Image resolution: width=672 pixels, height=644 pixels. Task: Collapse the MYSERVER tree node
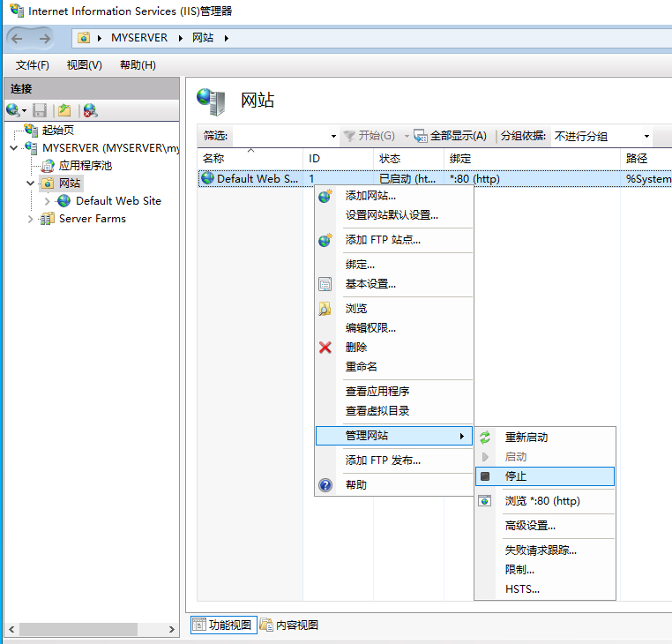point(13,148)
